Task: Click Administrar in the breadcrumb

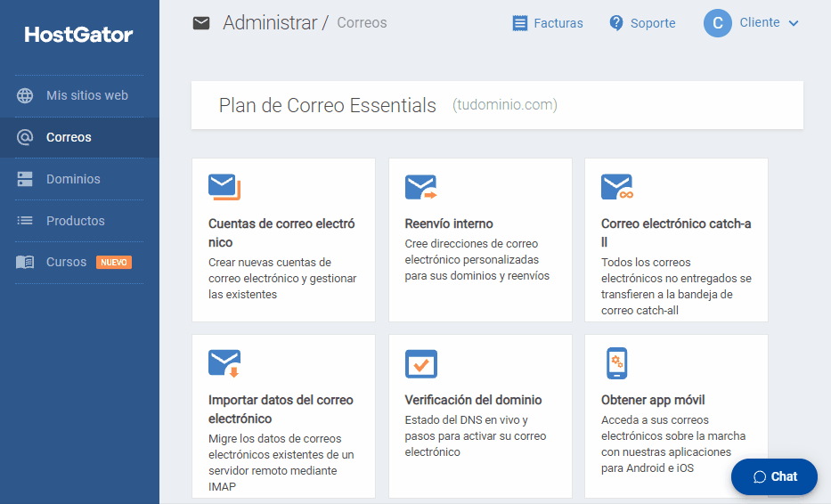Action: pos(270,23)
